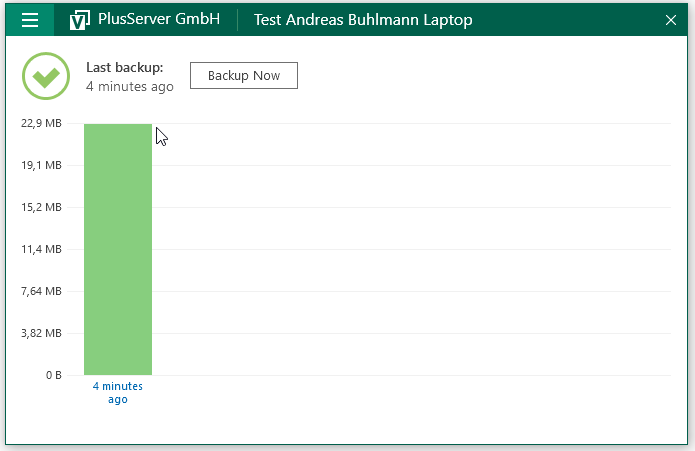
Task: Click 'Test Andreas Buhlmann Laptop' job name
Action: [363, 20]
